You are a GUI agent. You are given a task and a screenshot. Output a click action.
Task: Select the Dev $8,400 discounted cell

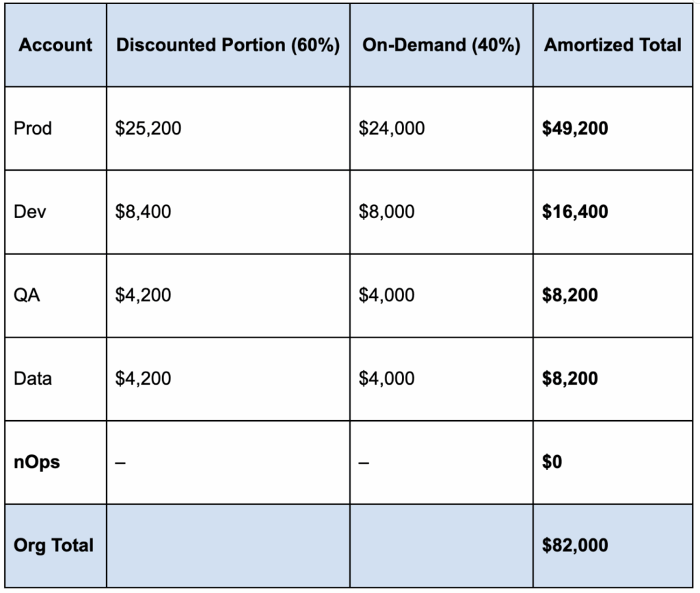point(143,212)
